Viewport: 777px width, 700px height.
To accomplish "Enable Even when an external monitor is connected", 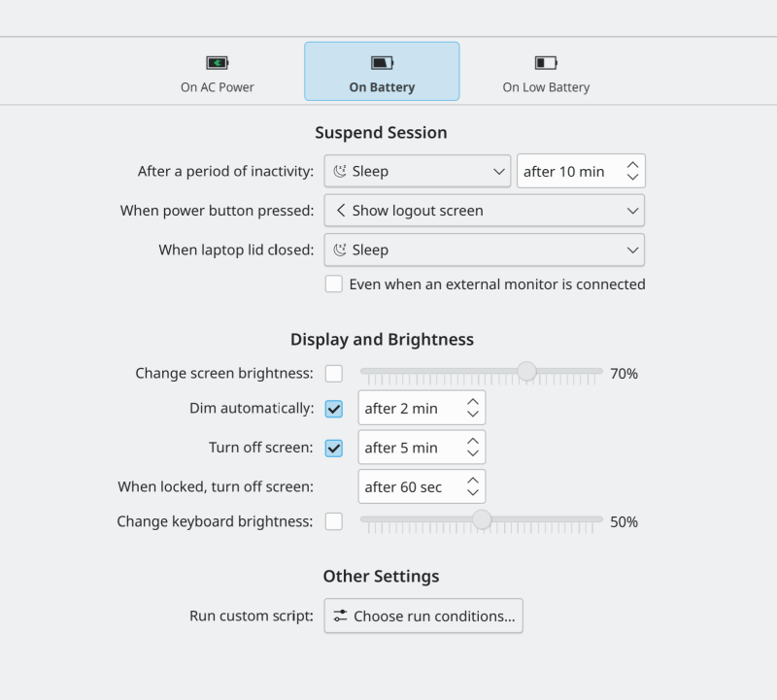I will [x=334, y=283].
